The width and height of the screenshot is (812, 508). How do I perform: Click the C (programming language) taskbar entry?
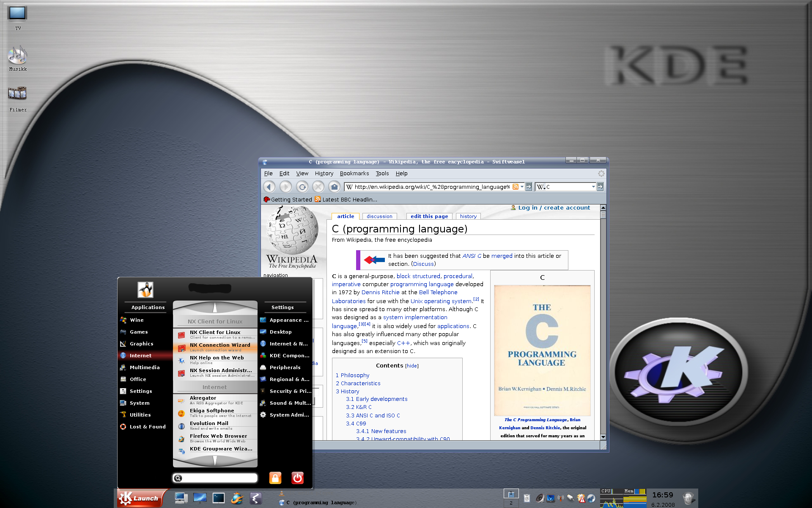pyautogui.click(x=318, y=502)
